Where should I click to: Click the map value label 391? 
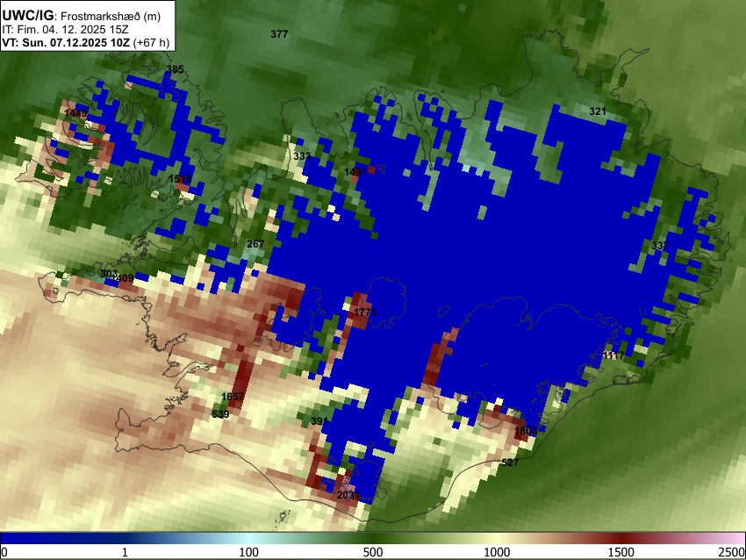pyautogui.click(x=319, y=421)
